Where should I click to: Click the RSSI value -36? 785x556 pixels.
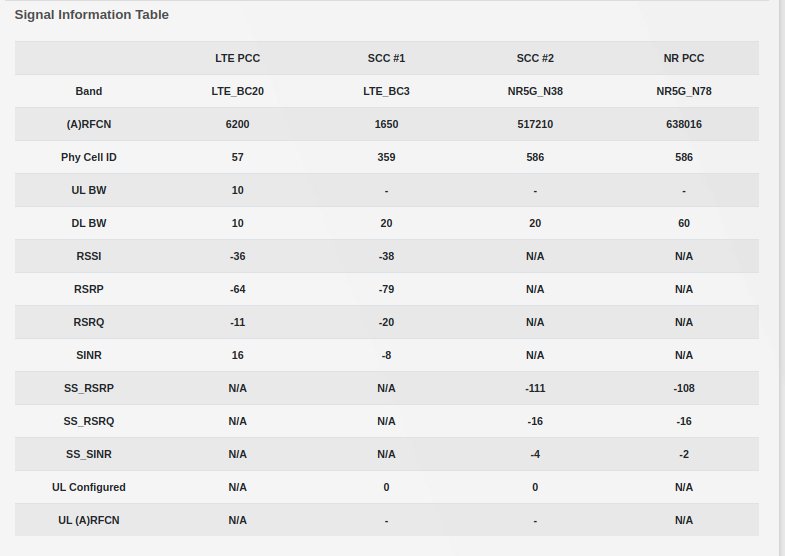click(237, 256)
